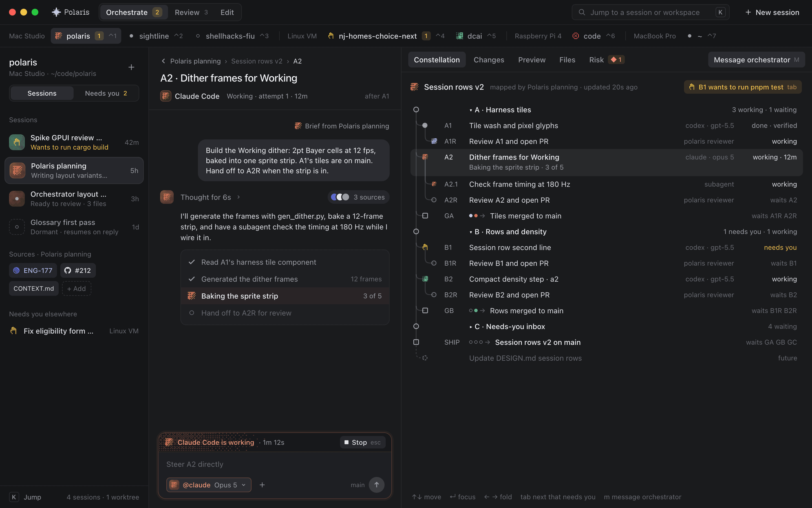This screenshot has height=508, width=812.
Task: Open the 3 sources pill
Action: pos(358,197)
